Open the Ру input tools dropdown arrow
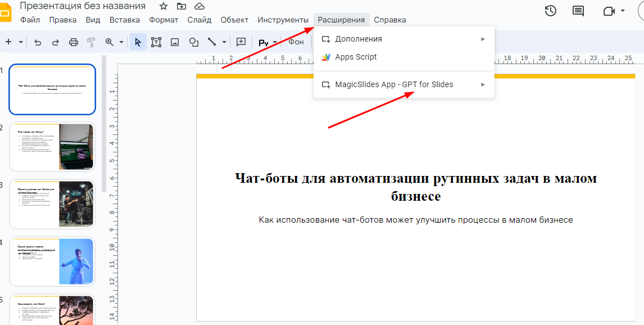The height and width of the screenshot is (325, 644). pos(275,42)
